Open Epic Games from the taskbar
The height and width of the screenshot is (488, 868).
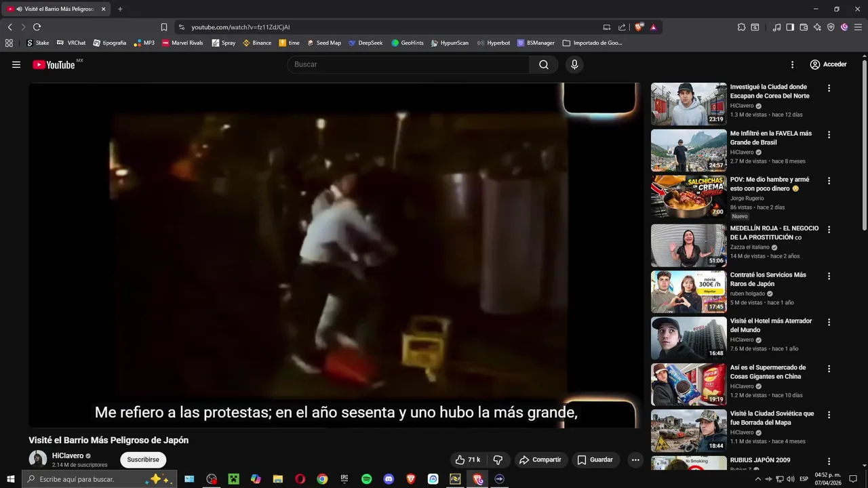point(344,479)
